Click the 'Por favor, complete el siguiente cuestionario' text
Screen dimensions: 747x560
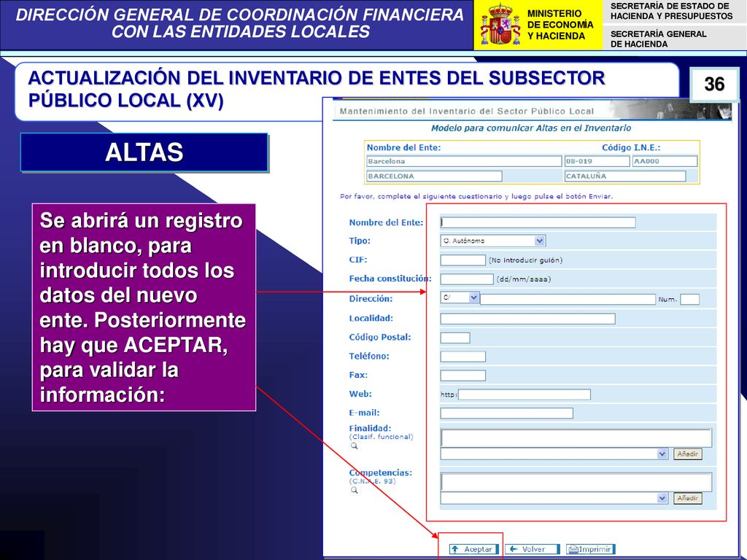click(422, 196)
